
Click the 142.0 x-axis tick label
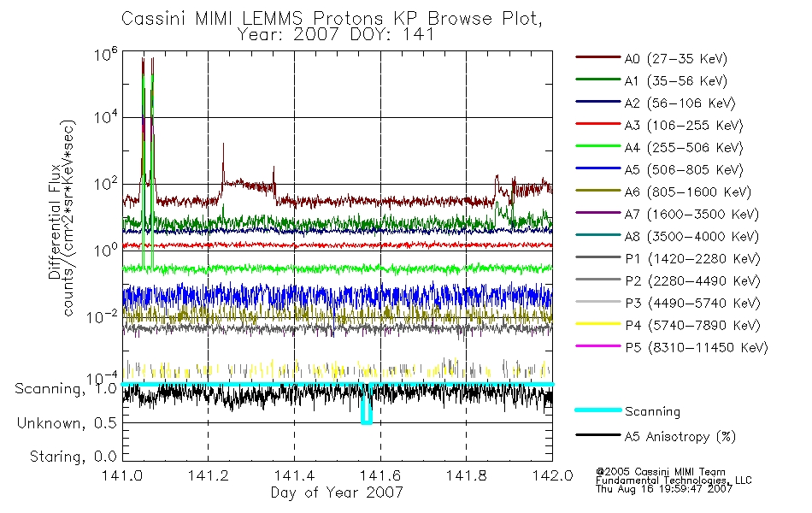click(552, 475)
